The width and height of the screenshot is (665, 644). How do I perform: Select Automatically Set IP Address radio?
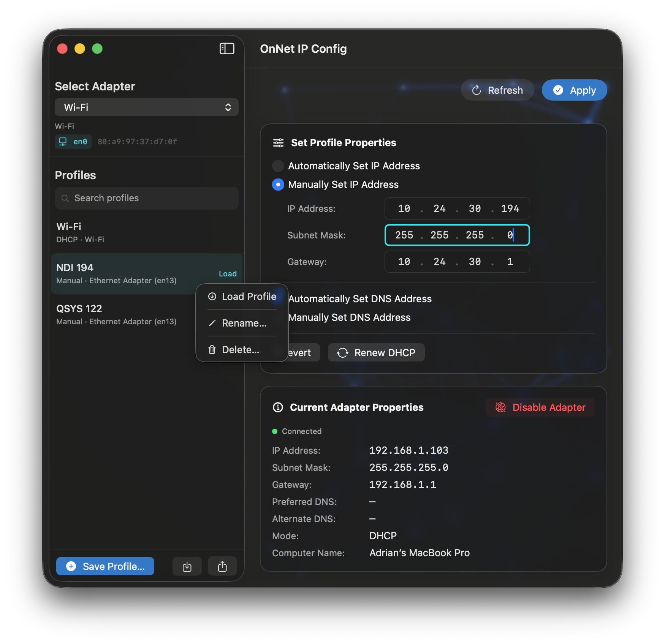[x=278, y=166]
